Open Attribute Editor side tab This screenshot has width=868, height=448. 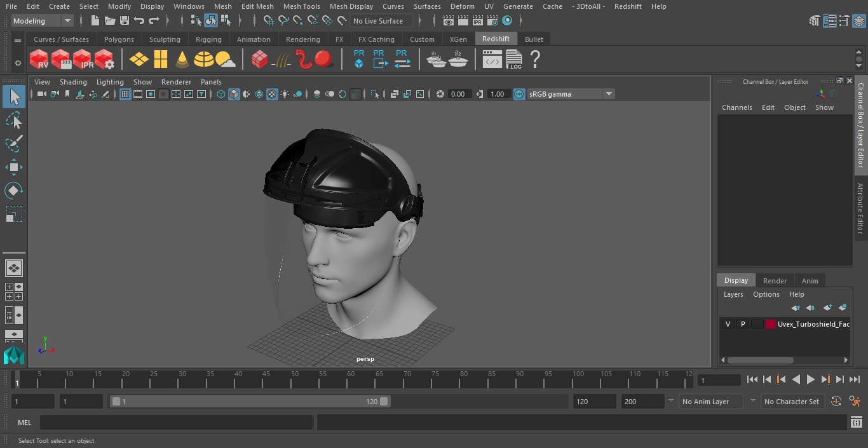pyautogui.click(x=861, y=208)
